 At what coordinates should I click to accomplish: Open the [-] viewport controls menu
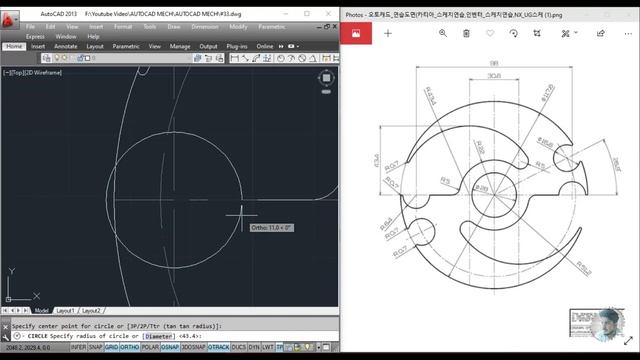pos(7,73)
